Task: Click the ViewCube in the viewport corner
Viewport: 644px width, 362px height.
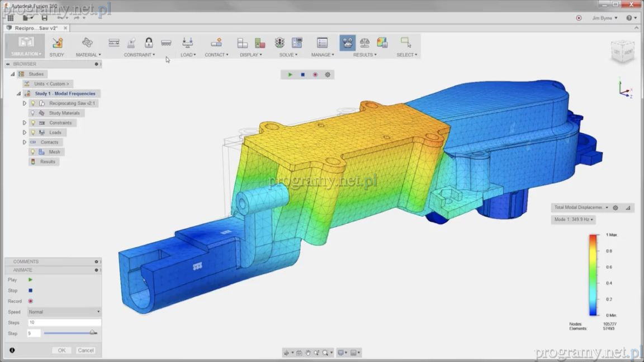Action: (622, 51)
